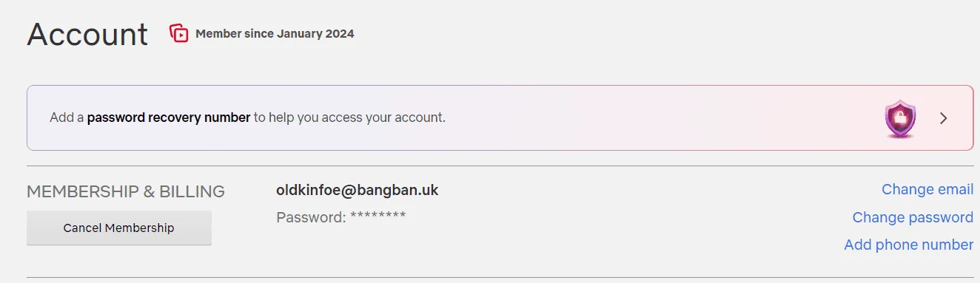Viewport: 980px width, 283px height.
Task: Click the "Member since January 2024" text
Action: (x=275, y=34)
